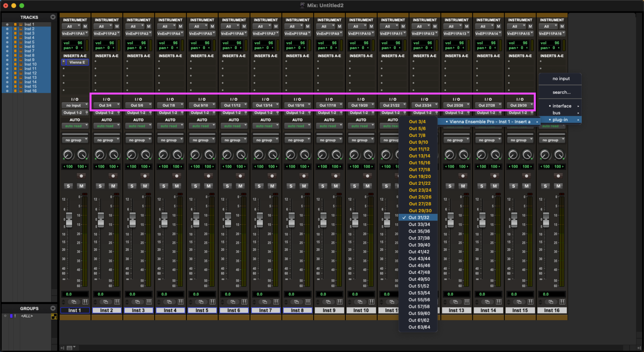Open the Groups list dropdown menu
Screen dimensions: 644x352
(x=53, y=308)
